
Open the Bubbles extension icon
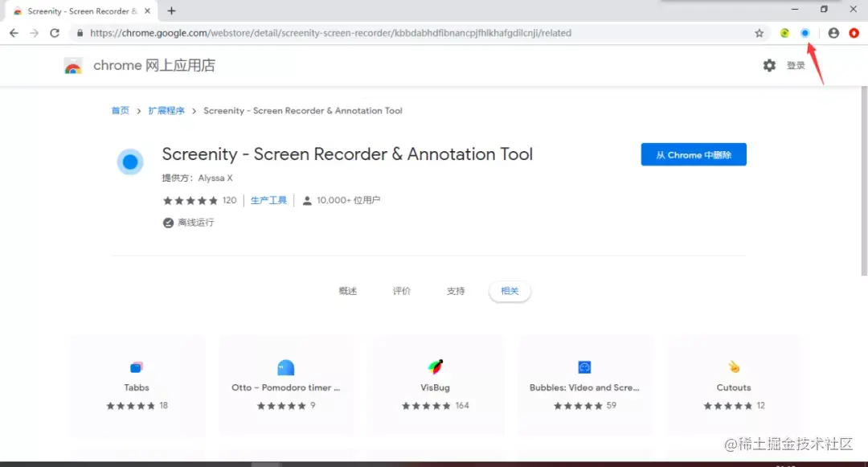click(584, 367)
